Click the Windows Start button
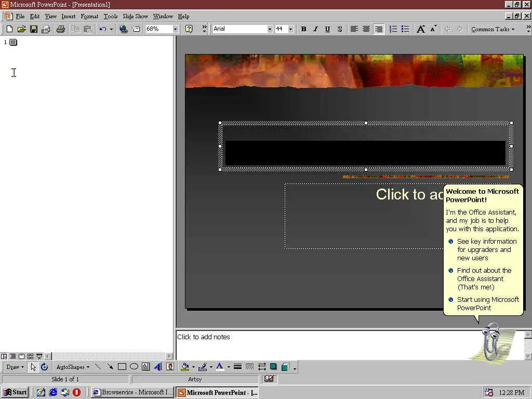This screenshot has width=532, height=399. tap(15, 392)
